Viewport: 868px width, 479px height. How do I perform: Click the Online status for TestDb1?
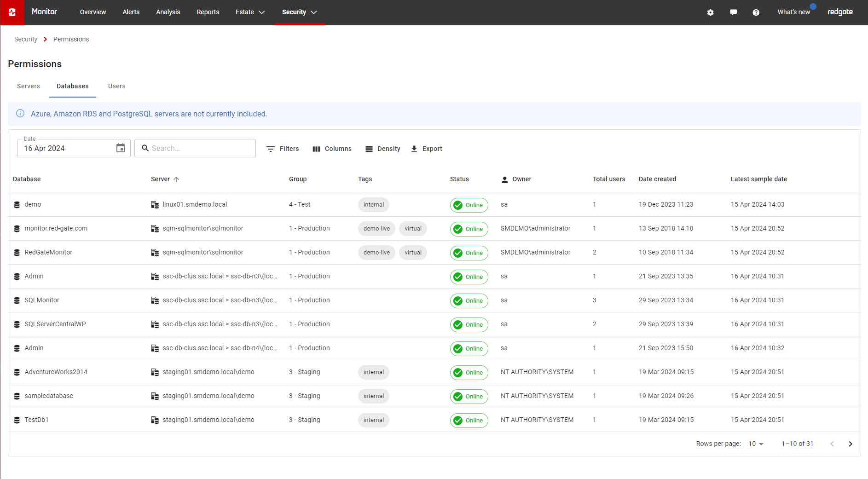click(469, 421)
